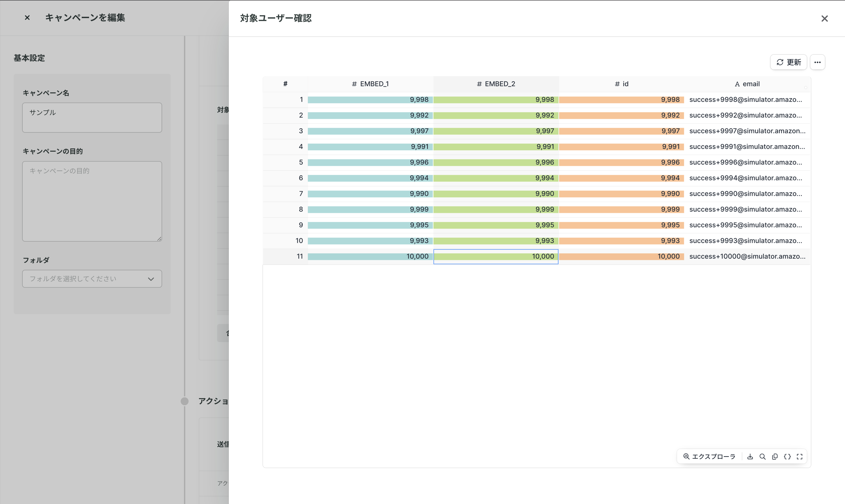Click the EMBED_2 column header
845x504 pixels.
(496, 84)
